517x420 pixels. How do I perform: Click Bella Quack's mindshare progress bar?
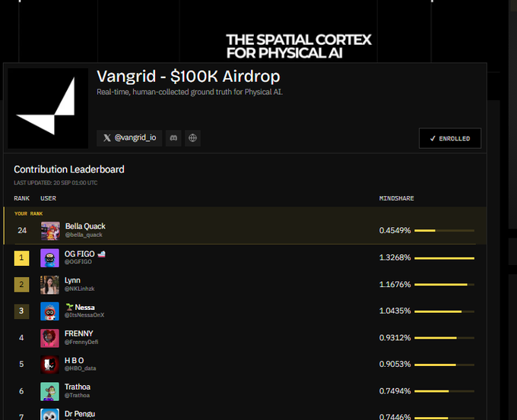pyautogui.click(x=445, y=231)
